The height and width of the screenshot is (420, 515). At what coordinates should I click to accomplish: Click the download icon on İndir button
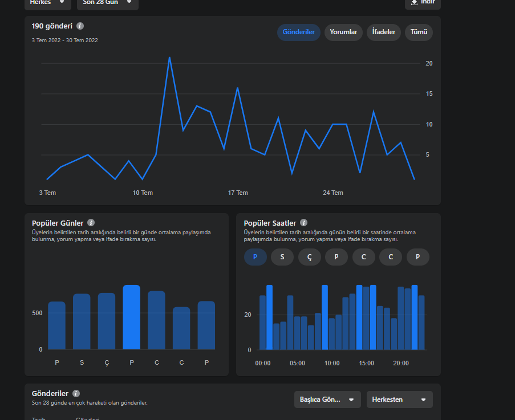click(415, 2)
